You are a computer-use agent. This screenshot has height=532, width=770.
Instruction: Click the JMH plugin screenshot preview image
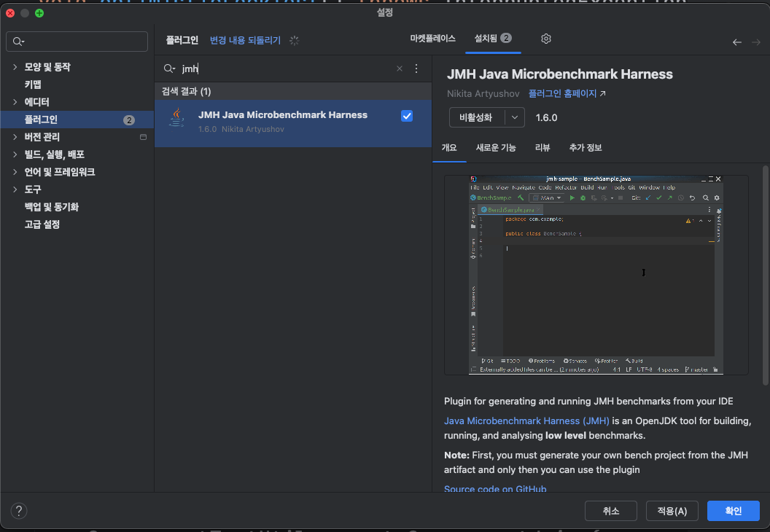[x=596, y=275]
